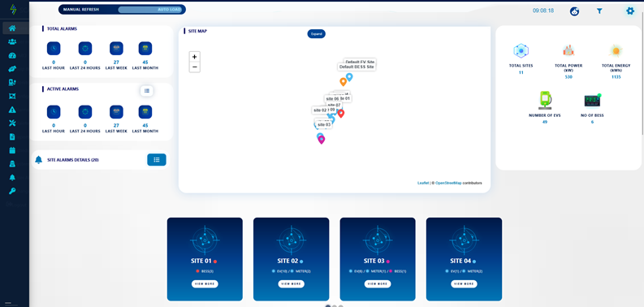Open the users group icon in sidebar
The image size is (644, 307).
12,41
